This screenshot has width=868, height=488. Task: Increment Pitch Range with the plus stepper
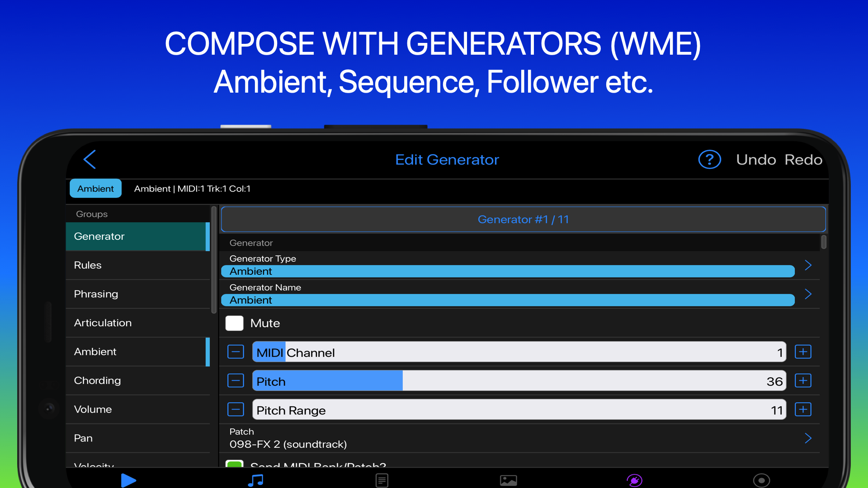click(x=803, y=409)
